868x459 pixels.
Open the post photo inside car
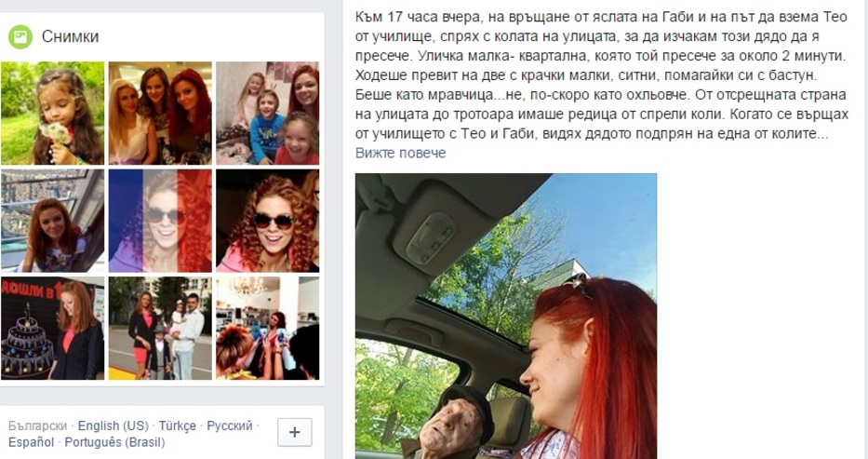click(x=506, y=317)
